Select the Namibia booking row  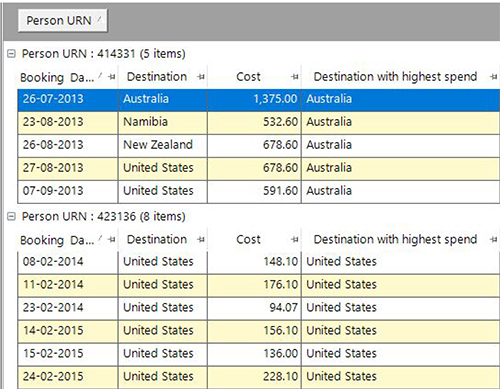259,122
